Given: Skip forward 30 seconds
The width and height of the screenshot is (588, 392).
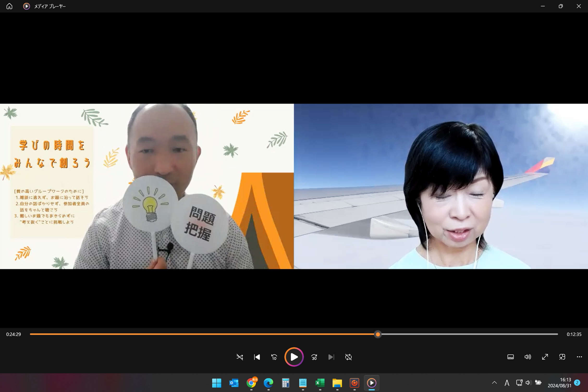Looking at the screenshot, I should 314,357.
